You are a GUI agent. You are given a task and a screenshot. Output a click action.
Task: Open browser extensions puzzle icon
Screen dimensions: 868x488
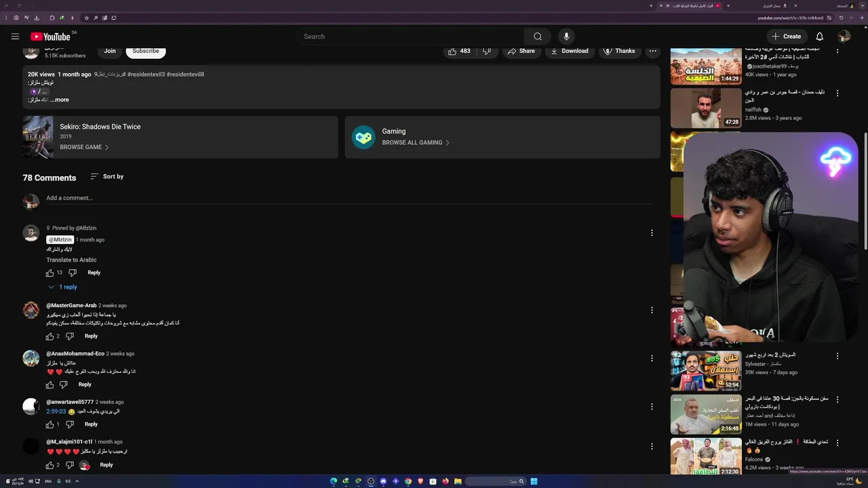pyautogui.click(x=52, y=18)
